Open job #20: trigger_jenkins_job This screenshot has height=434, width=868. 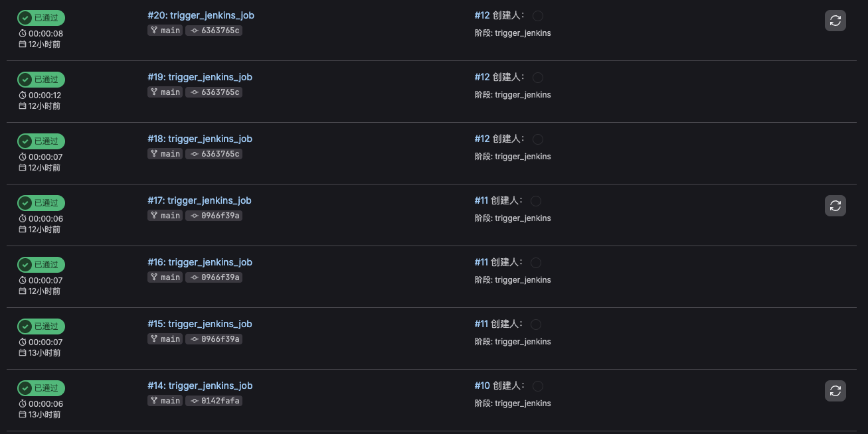pyautogui.click(x=201, y=15)
